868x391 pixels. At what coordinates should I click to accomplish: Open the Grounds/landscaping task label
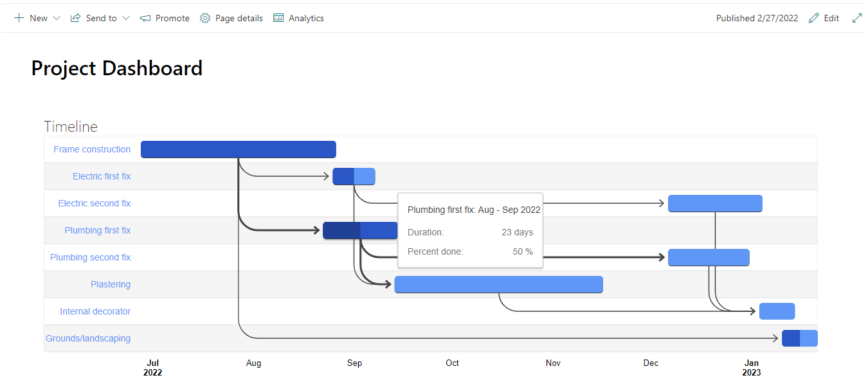[88, 338]
